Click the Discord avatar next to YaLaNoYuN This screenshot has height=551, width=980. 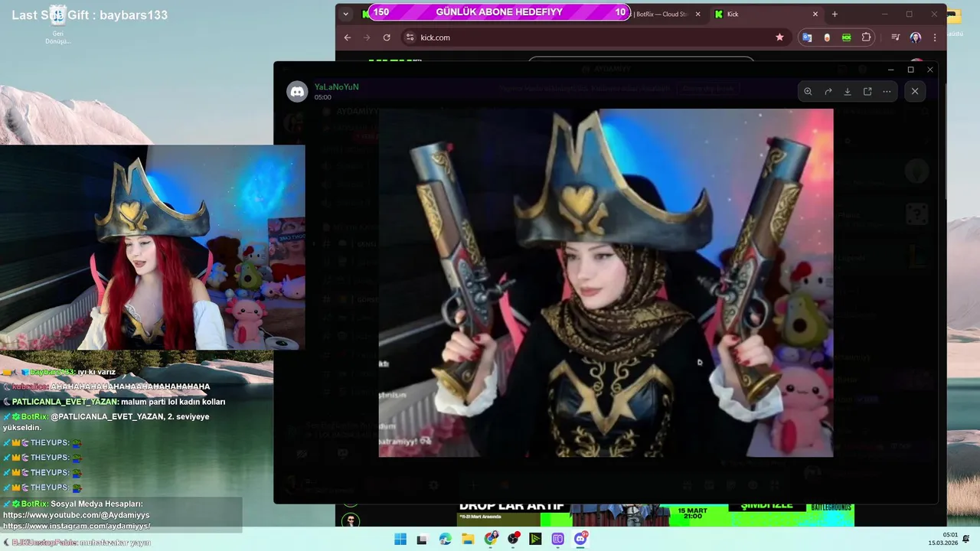[x=297, y=92]
